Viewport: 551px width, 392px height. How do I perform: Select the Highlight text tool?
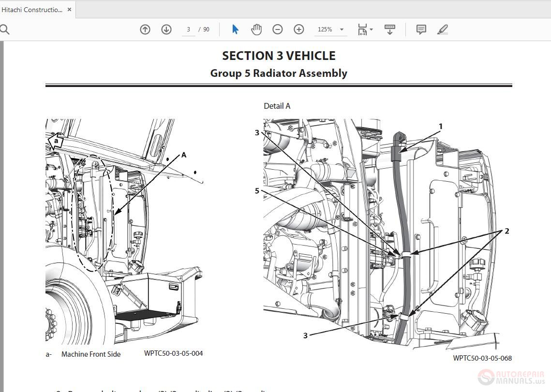(442, 29)
